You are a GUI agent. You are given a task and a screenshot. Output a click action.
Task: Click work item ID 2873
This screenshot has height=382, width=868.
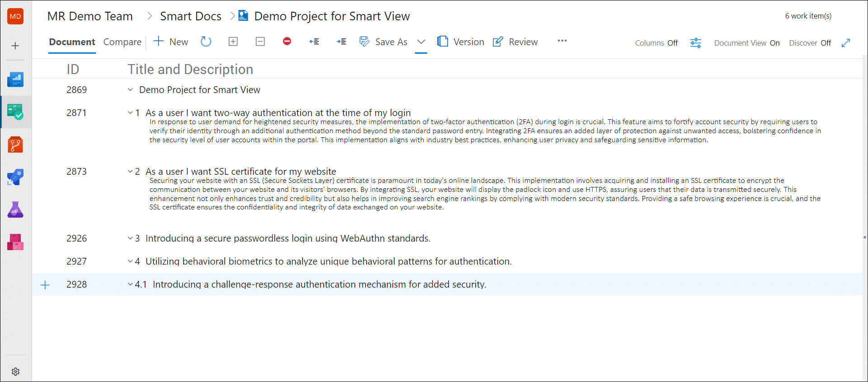click(x=76, y=171)
